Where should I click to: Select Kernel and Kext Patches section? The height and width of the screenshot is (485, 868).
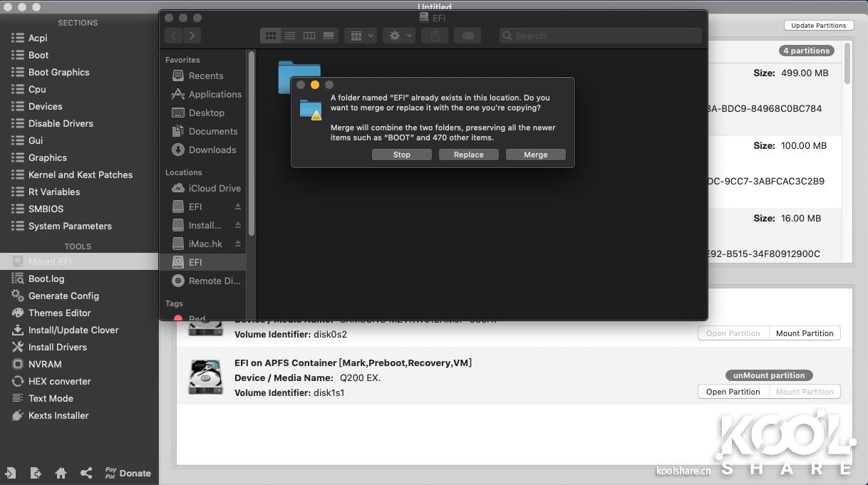click(x=79, y=174)
